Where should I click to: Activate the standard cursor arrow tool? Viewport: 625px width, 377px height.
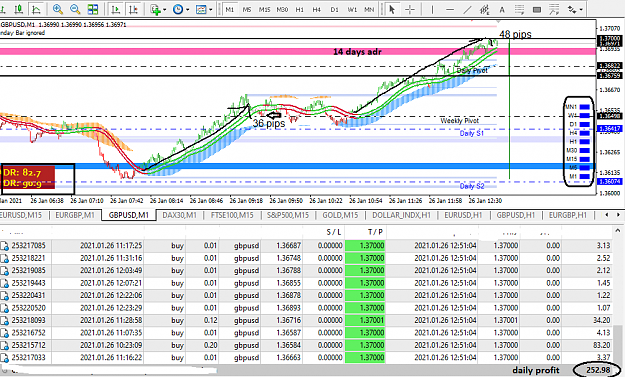[392, 9]
